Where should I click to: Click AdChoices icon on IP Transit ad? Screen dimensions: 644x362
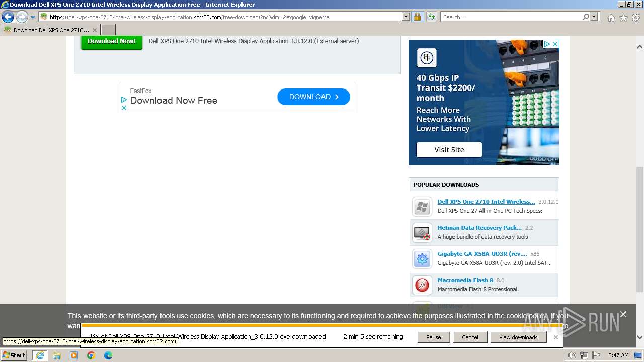click(x=547, y=44)
